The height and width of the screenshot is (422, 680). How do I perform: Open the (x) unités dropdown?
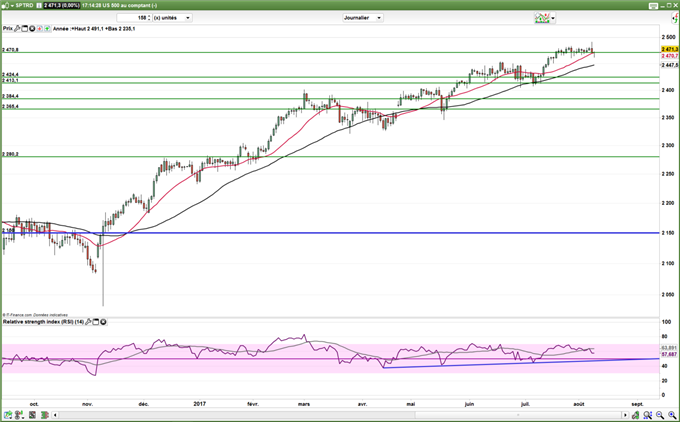[x=172, y=18]
